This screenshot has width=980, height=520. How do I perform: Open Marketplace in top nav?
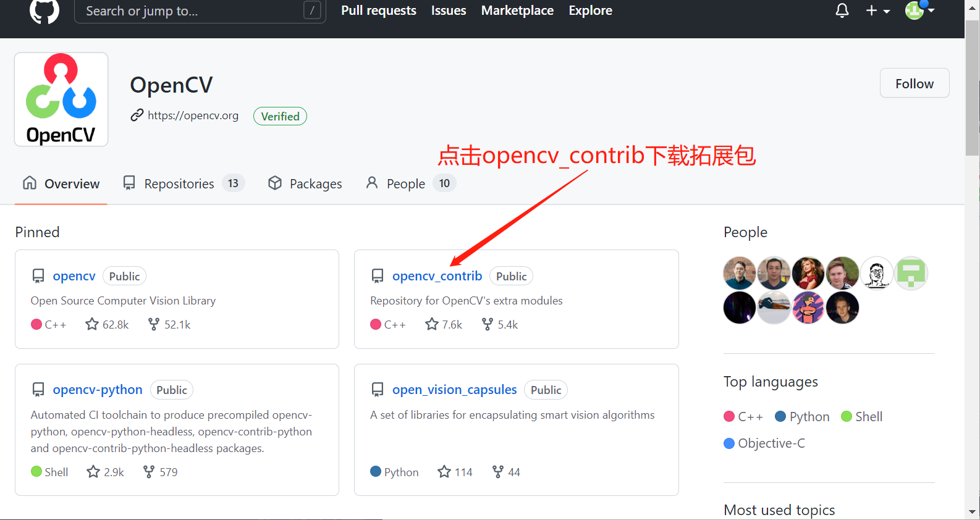click(x=517, y=10)
